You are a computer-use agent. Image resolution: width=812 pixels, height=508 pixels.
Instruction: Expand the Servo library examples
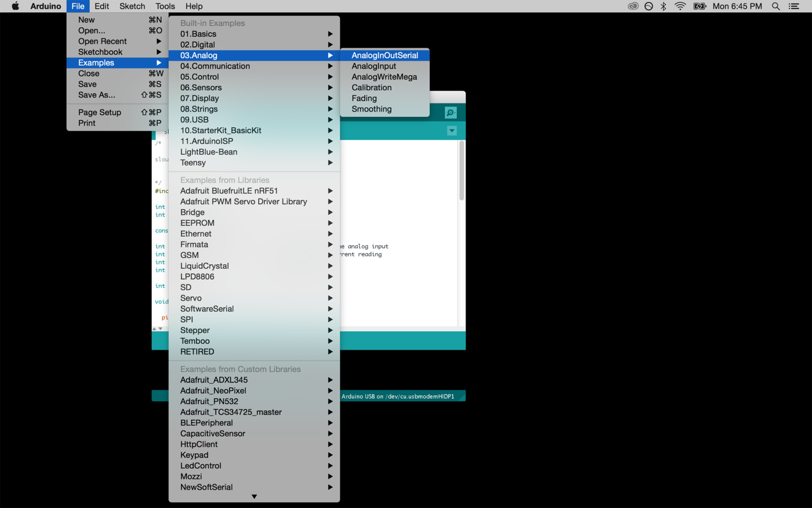coord(254,298)
